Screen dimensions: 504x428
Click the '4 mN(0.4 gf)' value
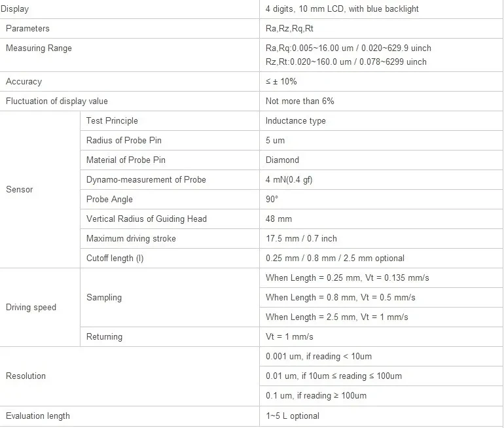[x=289, y=180]
